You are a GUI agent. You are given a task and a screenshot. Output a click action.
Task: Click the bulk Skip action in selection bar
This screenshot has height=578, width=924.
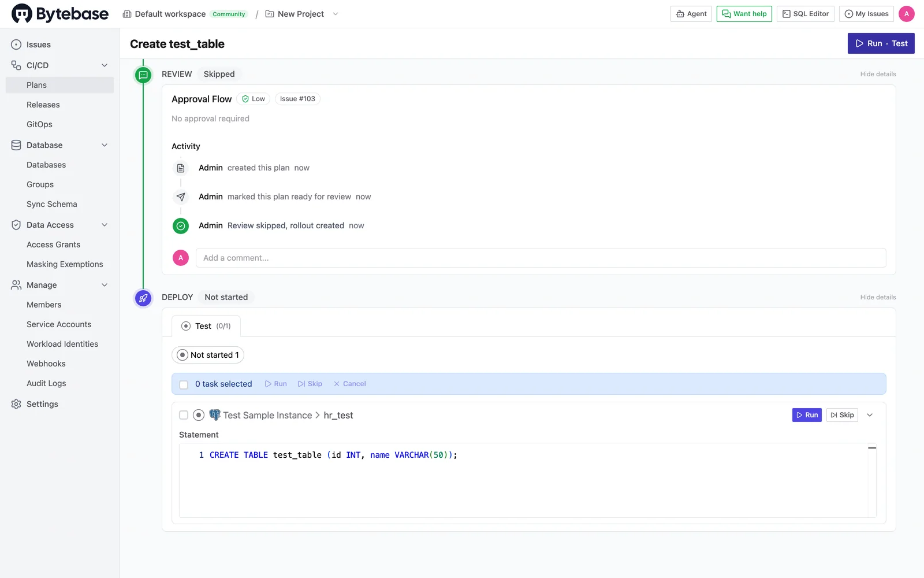(x=310, y=384)
